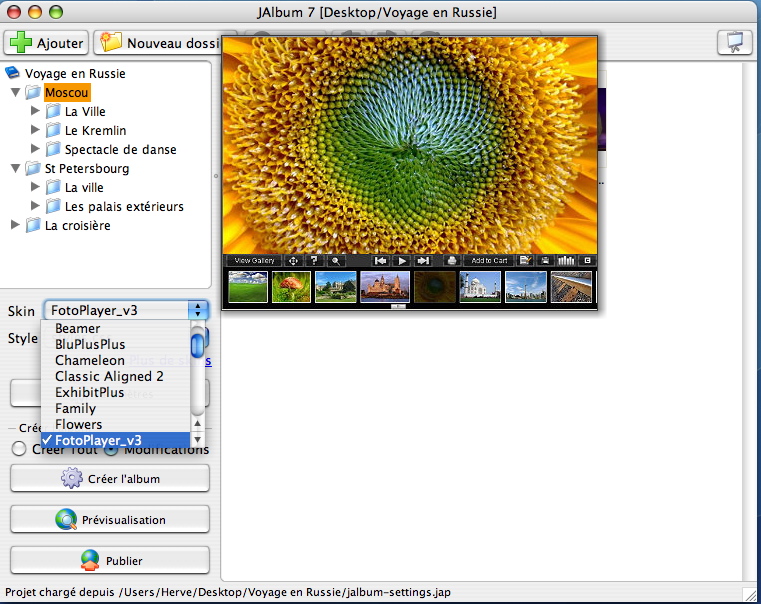Click folder icon beside Spectacle de danse

pos(53,149)
